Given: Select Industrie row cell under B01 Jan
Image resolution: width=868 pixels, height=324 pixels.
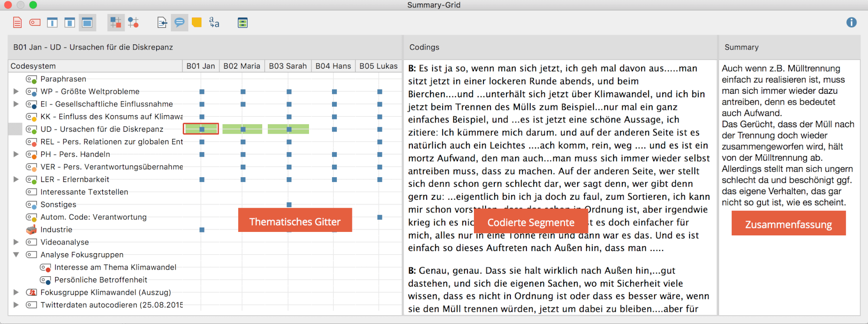Looking at the screenshot, I should point(202,230).
